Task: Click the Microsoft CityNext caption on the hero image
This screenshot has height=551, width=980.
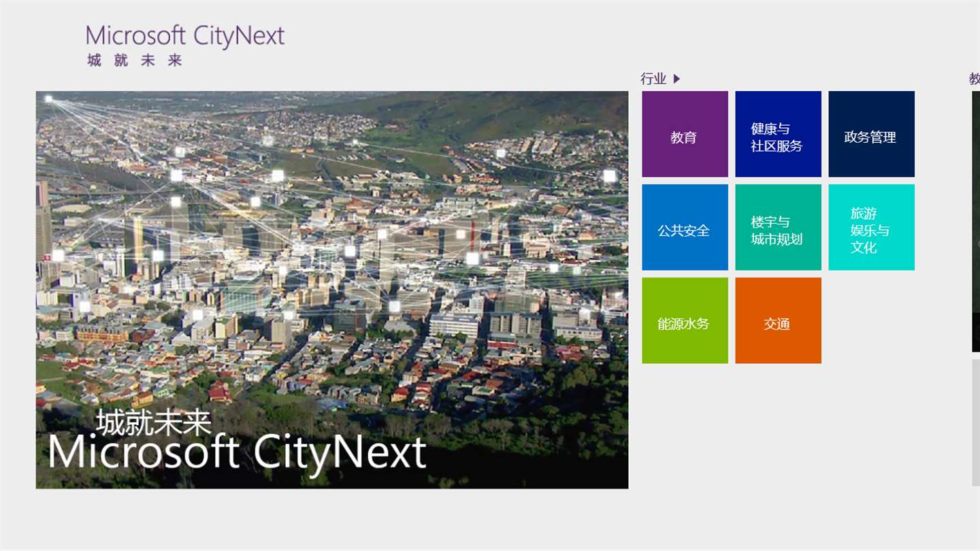Action: pos(237,453)
